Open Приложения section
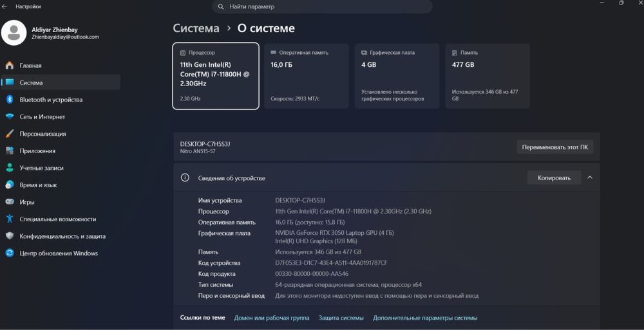The width and height of the screenshot is (644, 330). pos(61,151)
